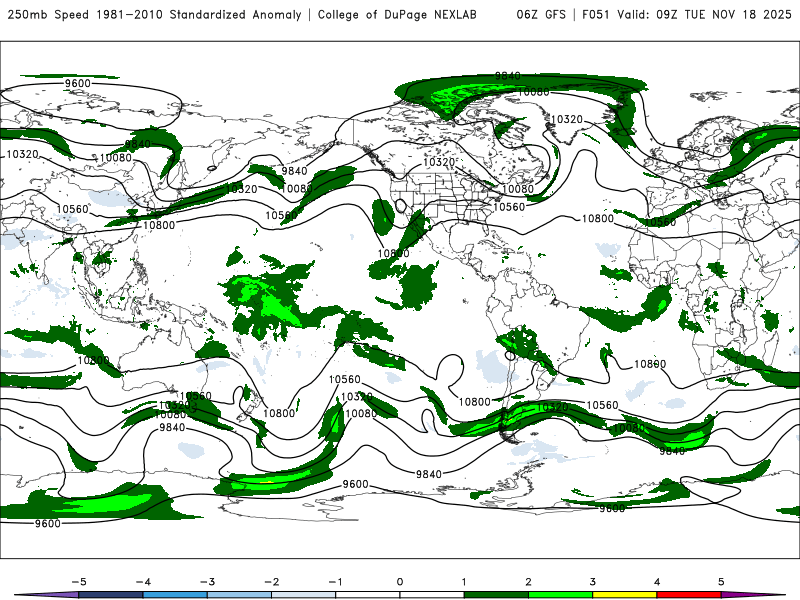Click the bright green 2 to 3 legend swatch
The height and width of the screenshot is (600, 800).
pos(560,595)
